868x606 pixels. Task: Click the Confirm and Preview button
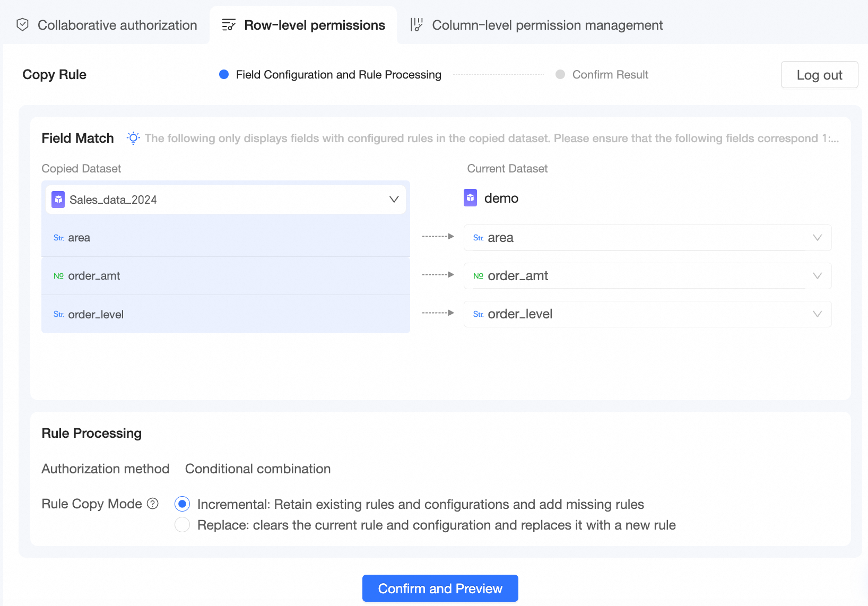click(x=440, y=588)
